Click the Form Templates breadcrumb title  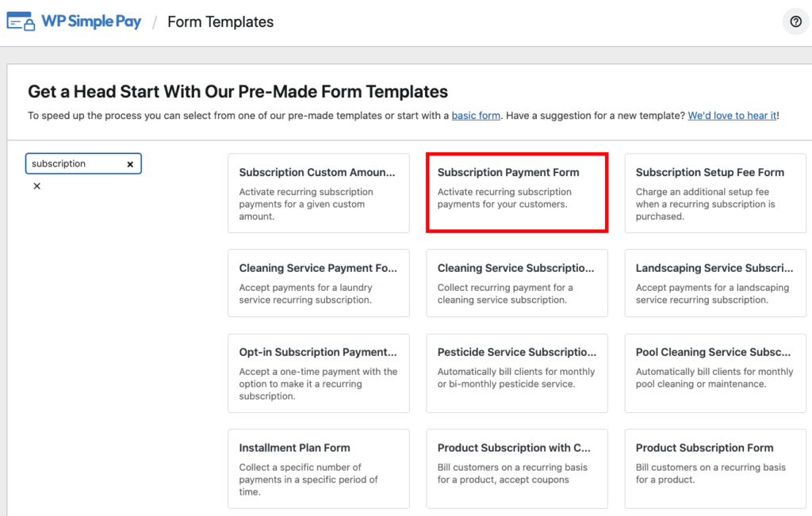tap(220, 22)
